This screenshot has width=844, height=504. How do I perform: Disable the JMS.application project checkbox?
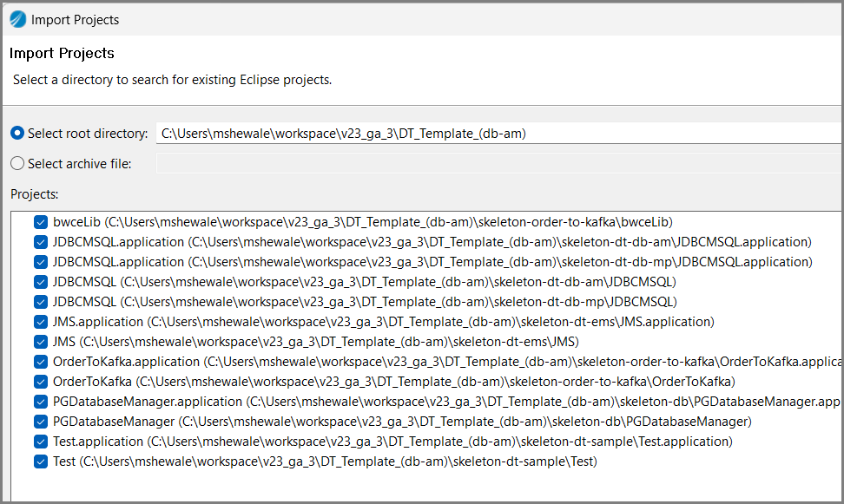(41, 322)
